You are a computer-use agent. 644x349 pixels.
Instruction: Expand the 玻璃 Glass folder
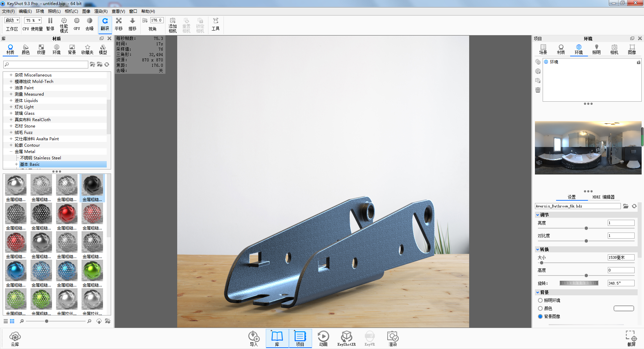[11, 113]
